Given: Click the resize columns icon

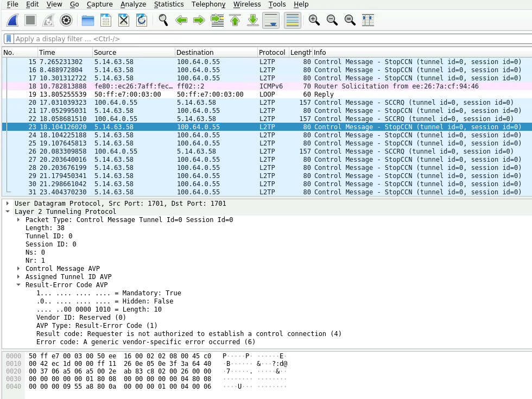Looking at the screenshot, I should 368,21.
